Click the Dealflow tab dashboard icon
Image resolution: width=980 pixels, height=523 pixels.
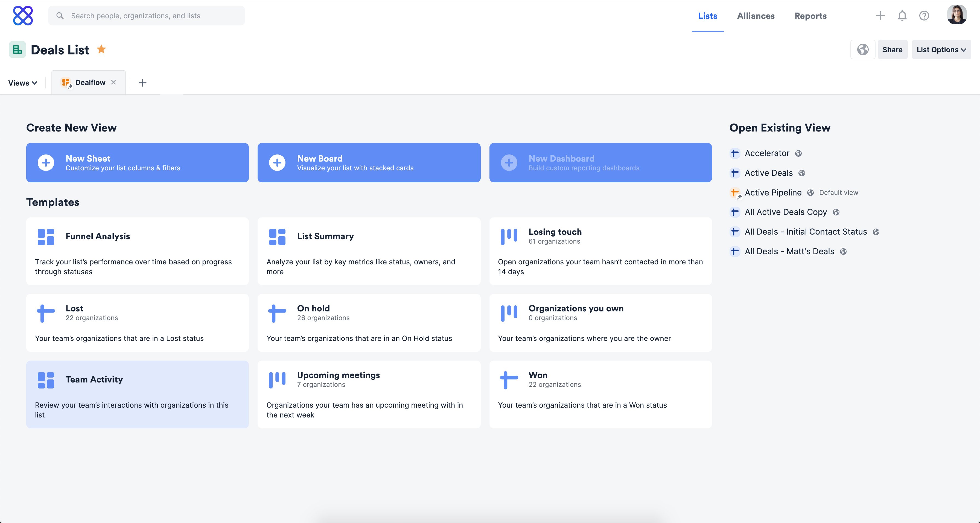66,83
